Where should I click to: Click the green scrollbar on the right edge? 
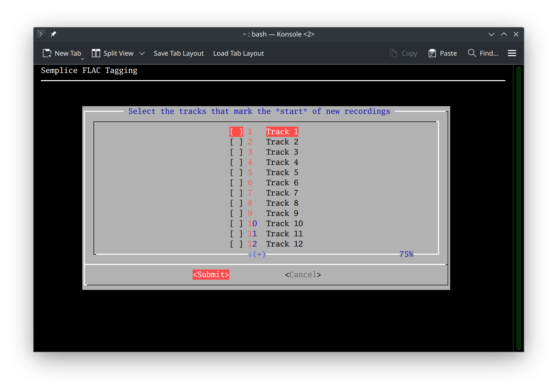518,204
